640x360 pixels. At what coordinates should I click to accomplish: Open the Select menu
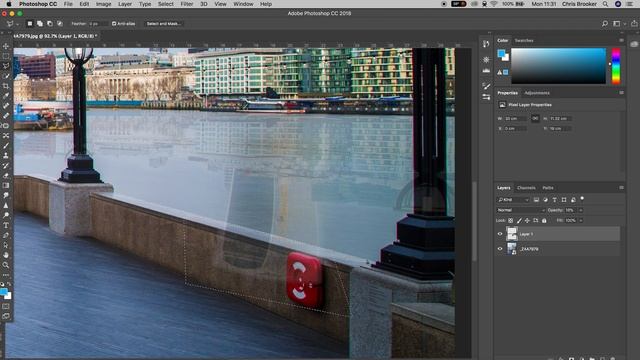[x=166, y=4]
